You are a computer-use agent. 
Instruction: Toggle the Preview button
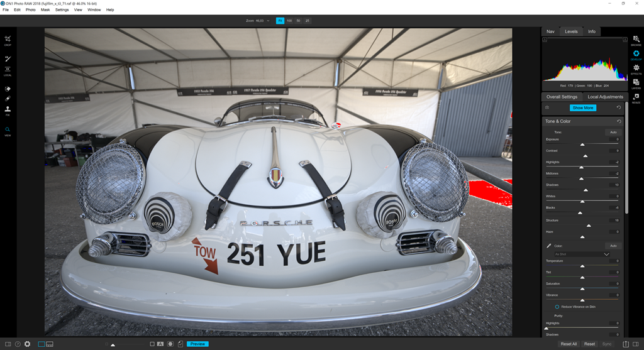click(x=197, y=344)
